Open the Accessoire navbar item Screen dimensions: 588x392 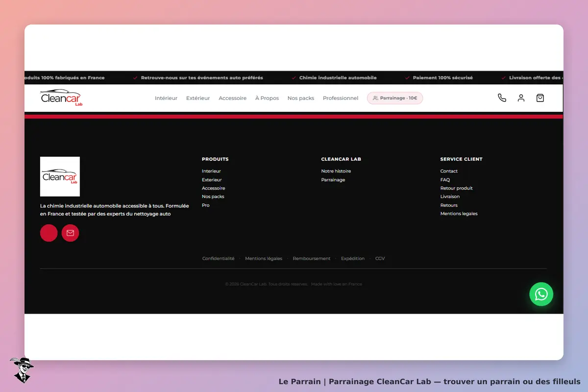(x=233, y=98)
